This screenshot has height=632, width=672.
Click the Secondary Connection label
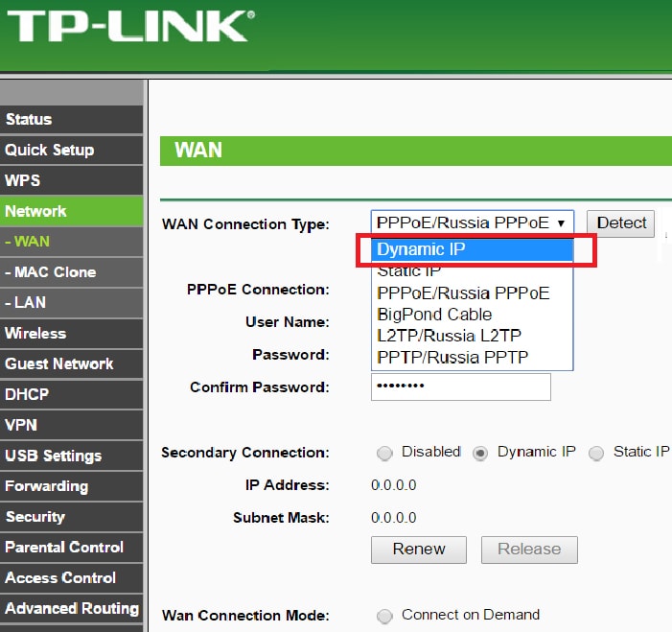pyautogui.click(x=245, y=453)
